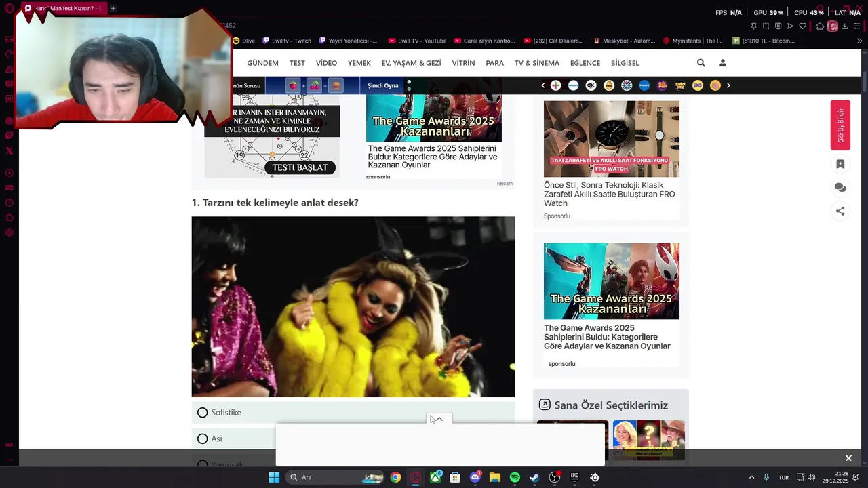868x488 pixels.
Task: Collapse the bottom ad with chevron
Action: [439, 419]
